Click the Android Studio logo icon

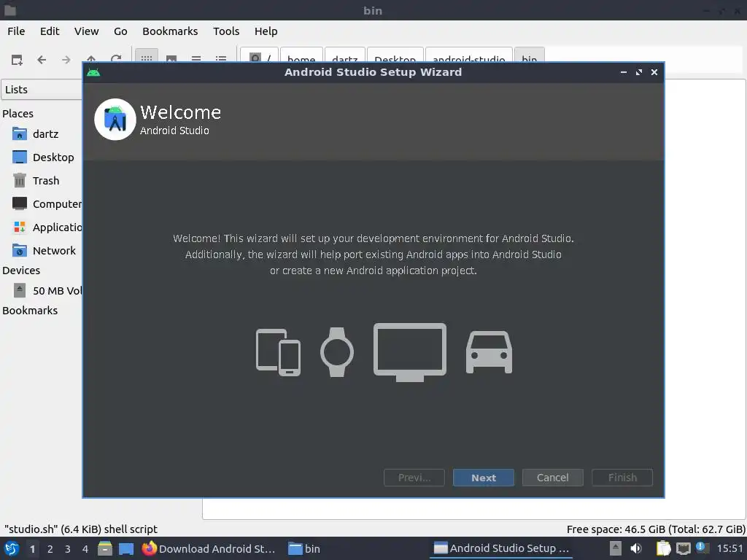(115, 119)
